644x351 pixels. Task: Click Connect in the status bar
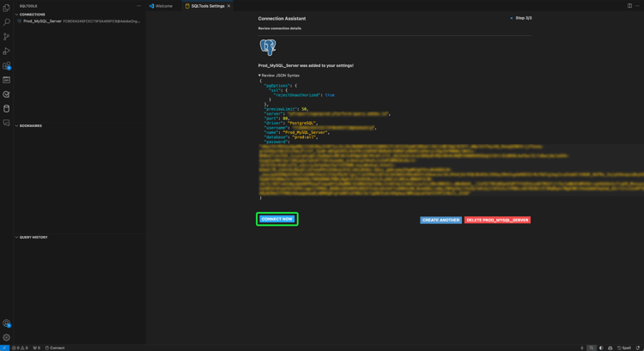click(x=55, y=348)
